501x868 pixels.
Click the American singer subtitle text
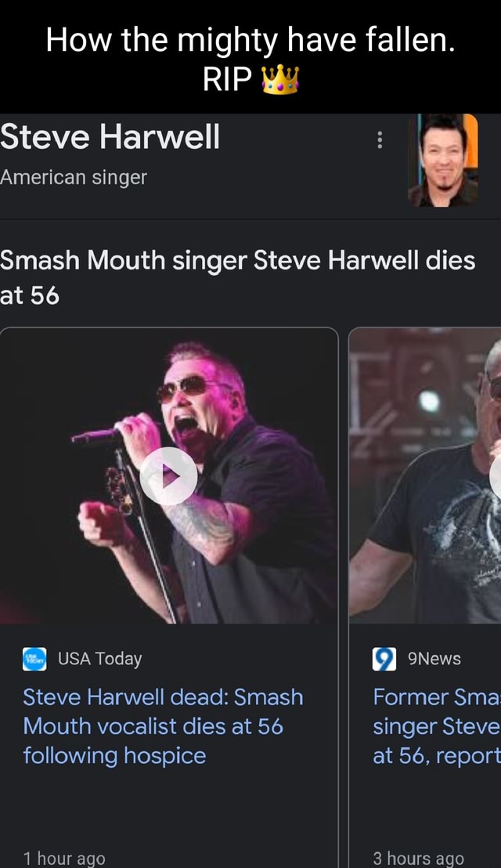(74, 178)
